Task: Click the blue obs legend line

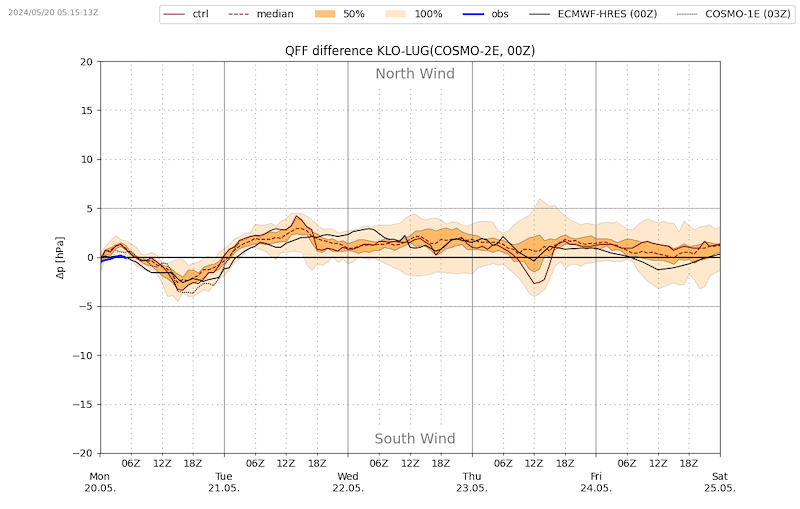Action: [x=473, y=14]
